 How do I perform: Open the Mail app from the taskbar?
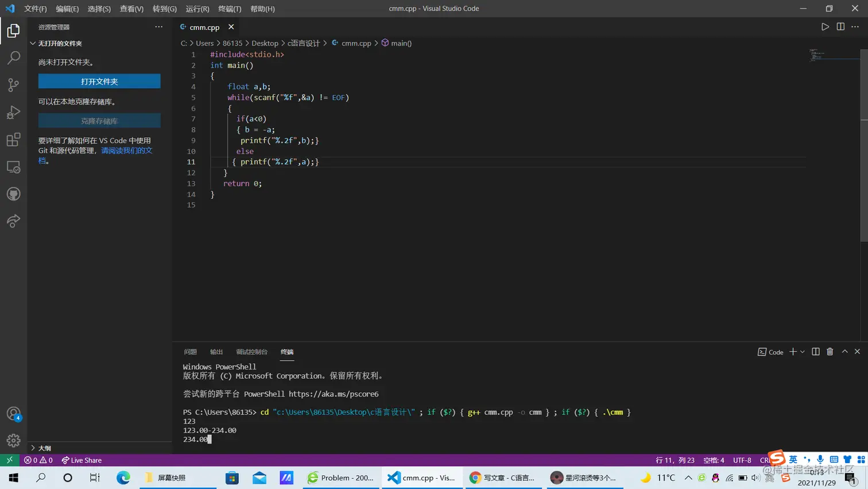(259, 478)
